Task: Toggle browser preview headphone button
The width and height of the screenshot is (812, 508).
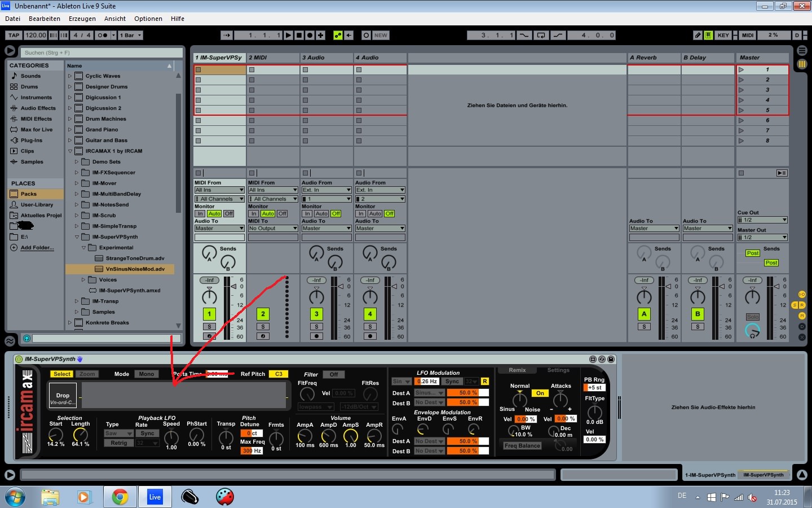Action: click(x=27, y=338)
